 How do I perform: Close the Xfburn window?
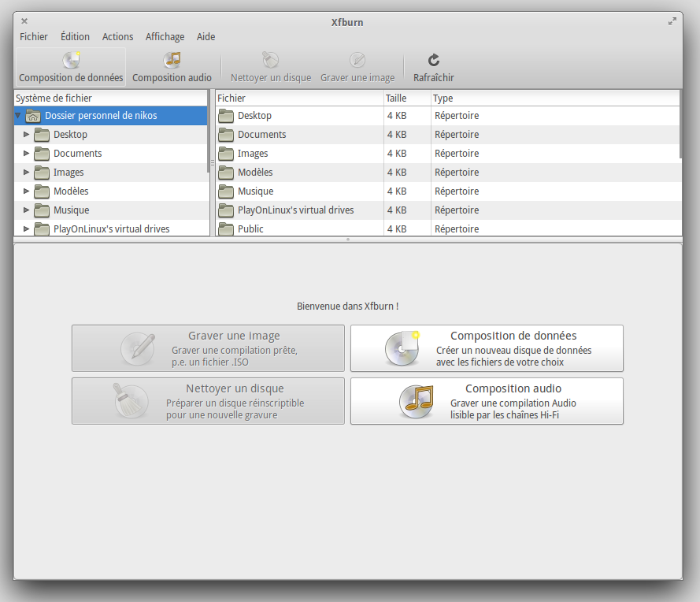(x=24, y=21)
